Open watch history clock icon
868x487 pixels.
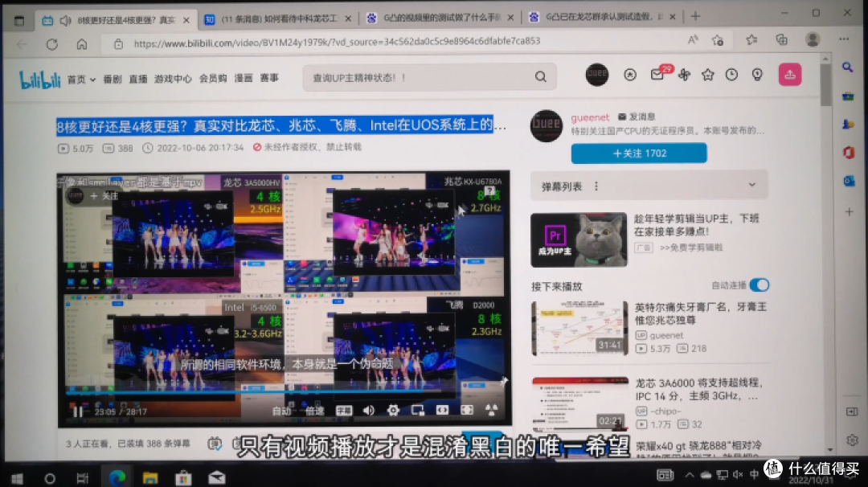click(x=732, y=75)
